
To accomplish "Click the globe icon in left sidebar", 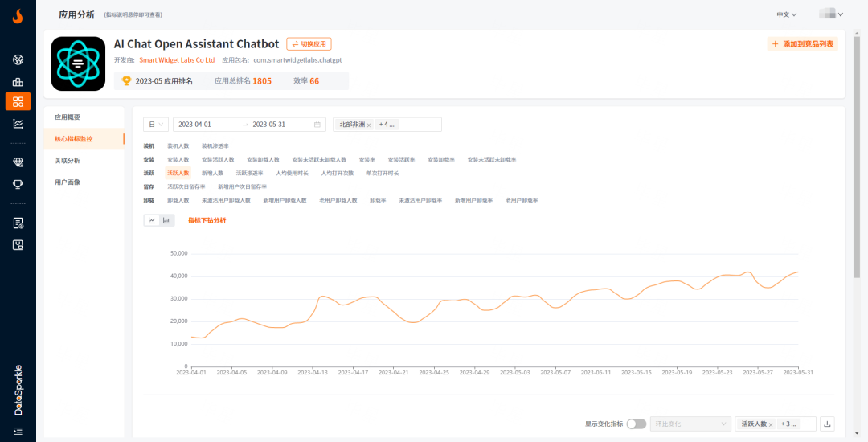I will coord(18,60).
